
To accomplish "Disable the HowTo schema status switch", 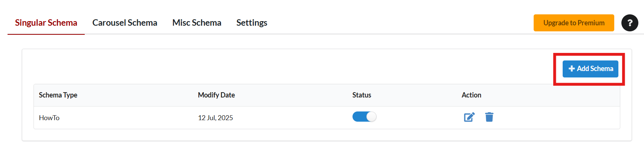I will coord(364,117).
